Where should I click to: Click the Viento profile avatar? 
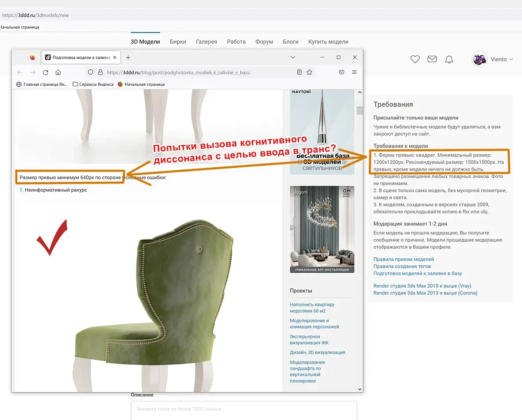480,59
